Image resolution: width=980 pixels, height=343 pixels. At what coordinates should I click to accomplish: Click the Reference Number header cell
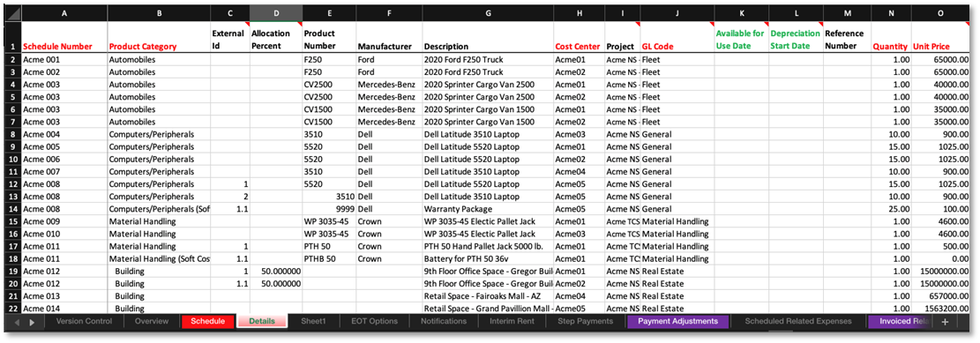[x=847, y=38]
